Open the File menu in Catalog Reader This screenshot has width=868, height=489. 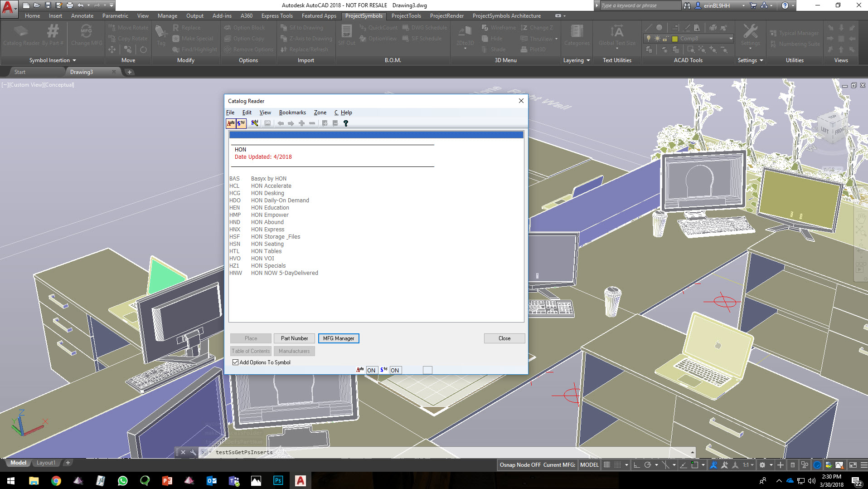click(230, 112)
